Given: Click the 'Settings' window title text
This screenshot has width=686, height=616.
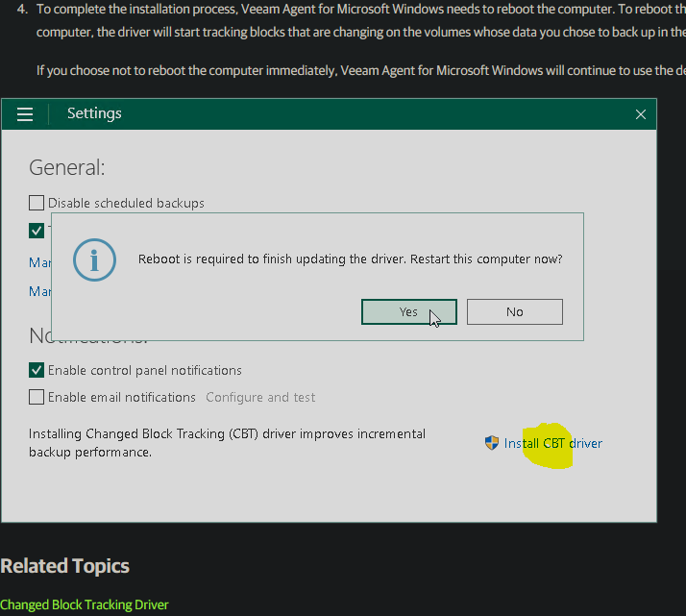Looking at the screenshot, I should coord(94,113).
